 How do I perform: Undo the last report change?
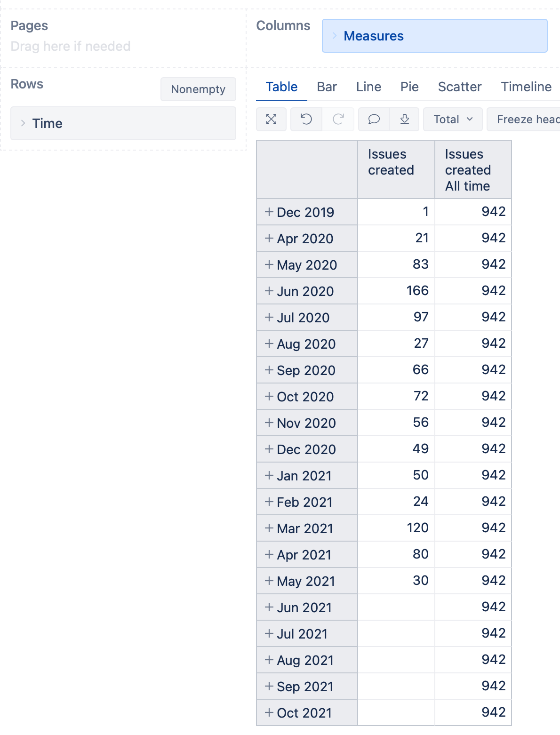pyautogui.click(x=306, y=120)
